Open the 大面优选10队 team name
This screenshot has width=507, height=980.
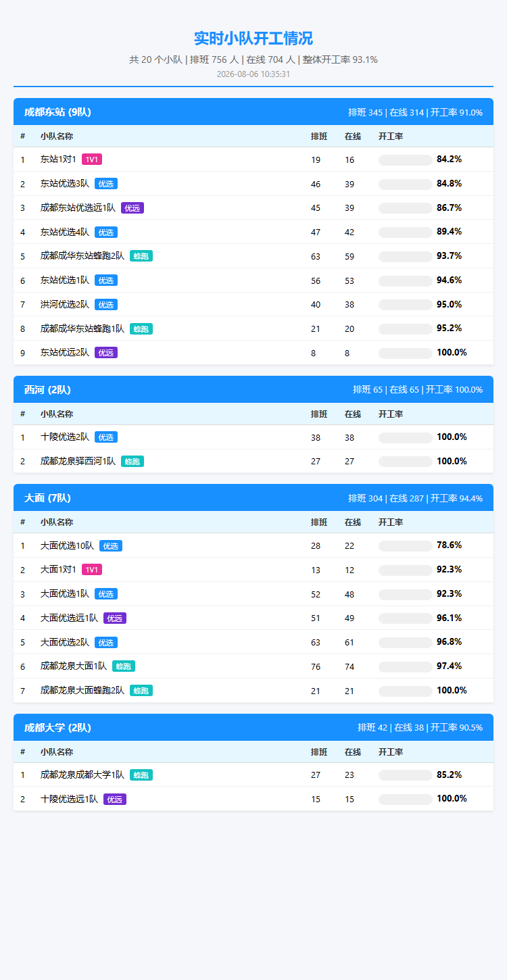click(67, 545)
